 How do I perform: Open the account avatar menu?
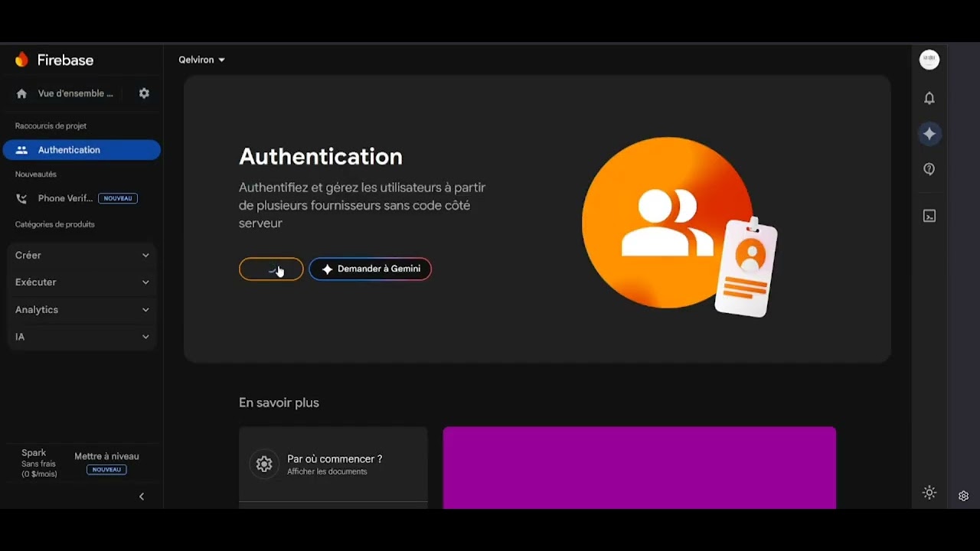point(929,60)
